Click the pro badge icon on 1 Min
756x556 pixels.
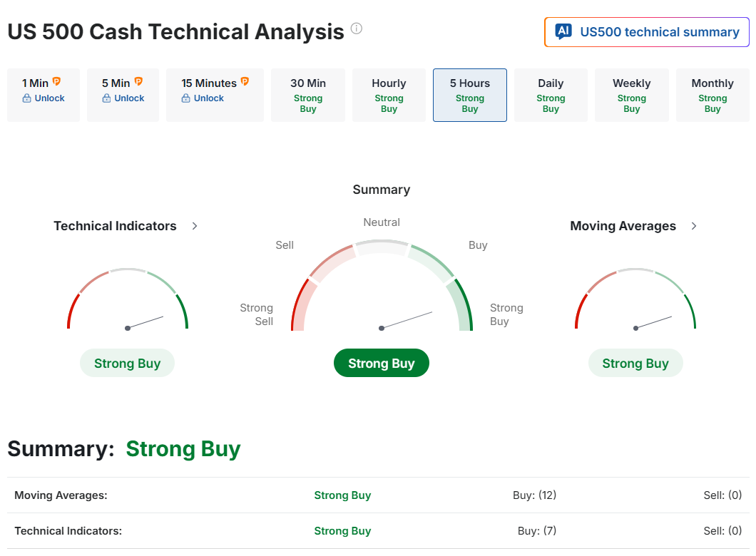tap(57, 82)
